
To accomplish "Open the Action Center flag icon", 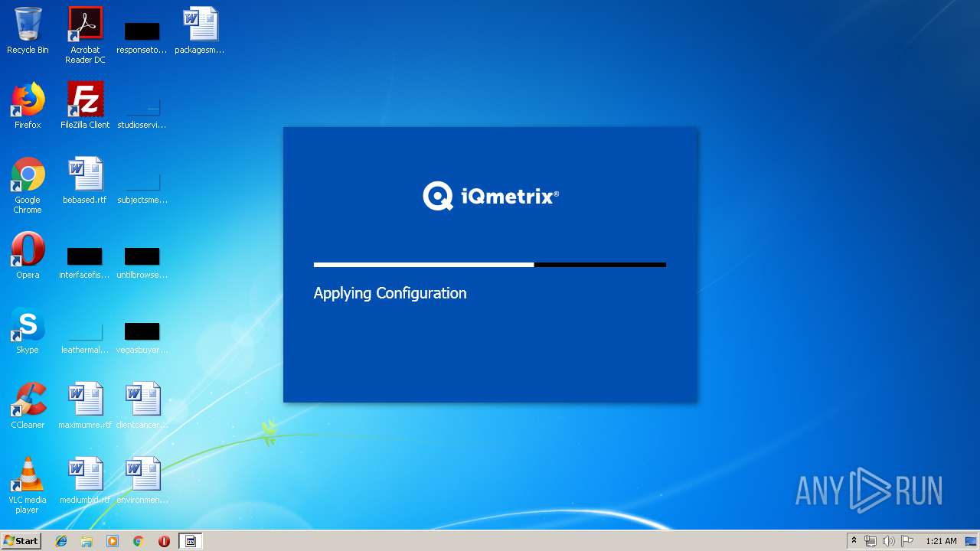I will click(907, 541).
